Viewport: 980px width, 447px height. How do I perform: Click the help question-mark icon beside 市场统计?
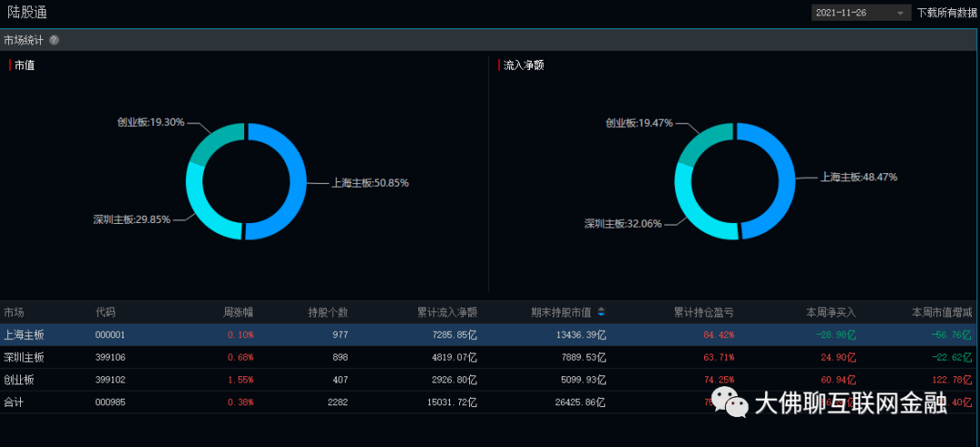(54, 40)
